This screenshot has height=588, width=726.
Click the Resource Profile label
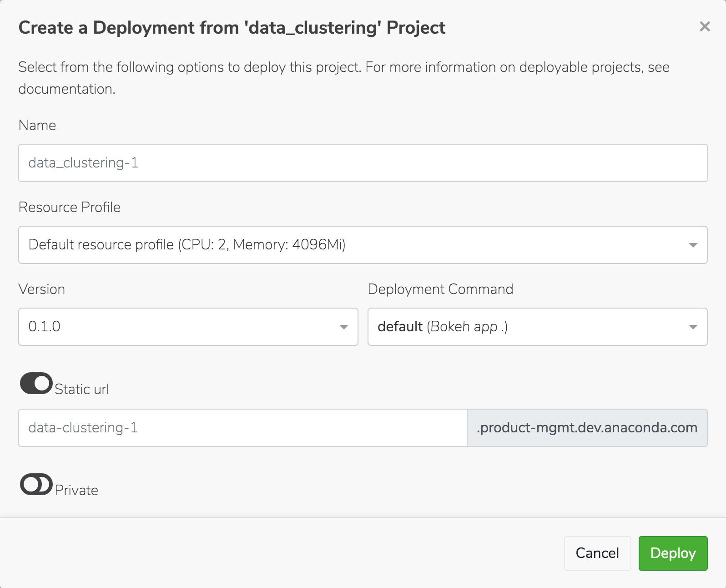pyautogui.click(x=70, y=208)
